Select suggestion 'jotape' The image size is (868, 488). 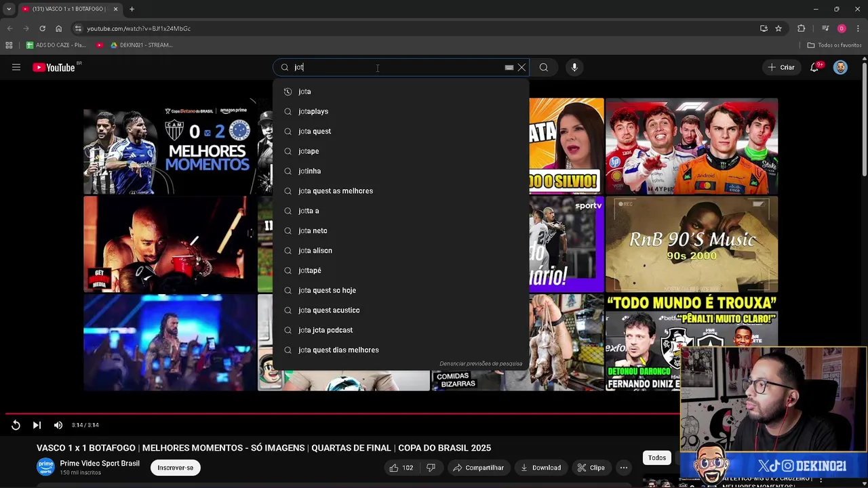(x=400, y=151)
